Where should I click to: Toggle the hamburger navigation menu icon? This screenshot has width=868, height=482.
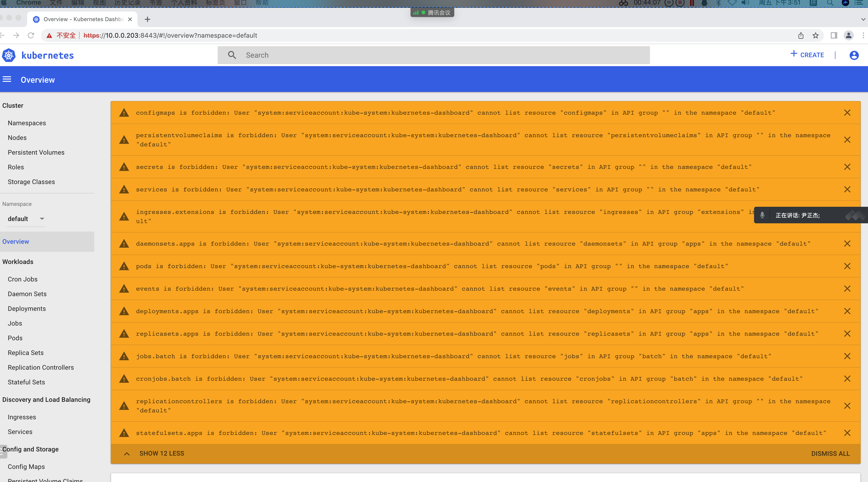pyautogui.click(x=7, y=79)
